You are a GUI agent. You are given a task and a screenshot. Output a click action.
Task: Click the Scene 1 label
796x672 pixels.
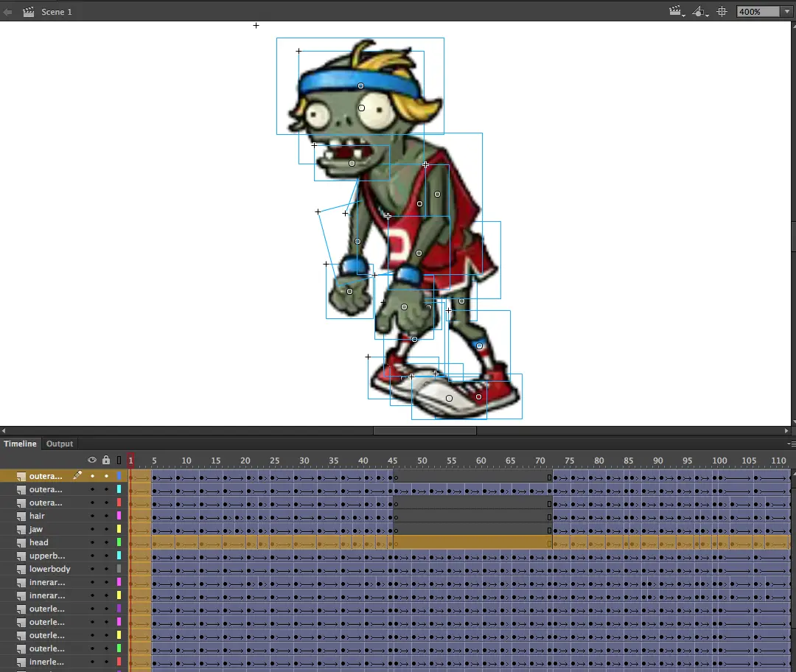coord(56,12)
